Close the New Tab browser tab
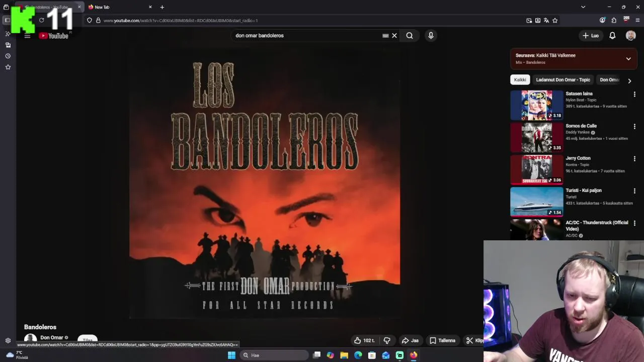This screenshot has height=362, width=644. (x=150, y=7)
